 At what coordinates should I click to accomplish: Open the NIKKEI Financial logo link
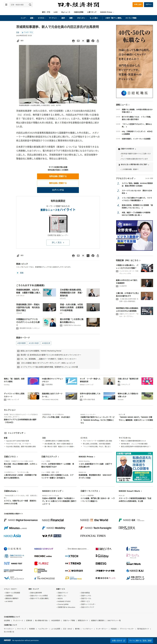[x=53, y=520]
